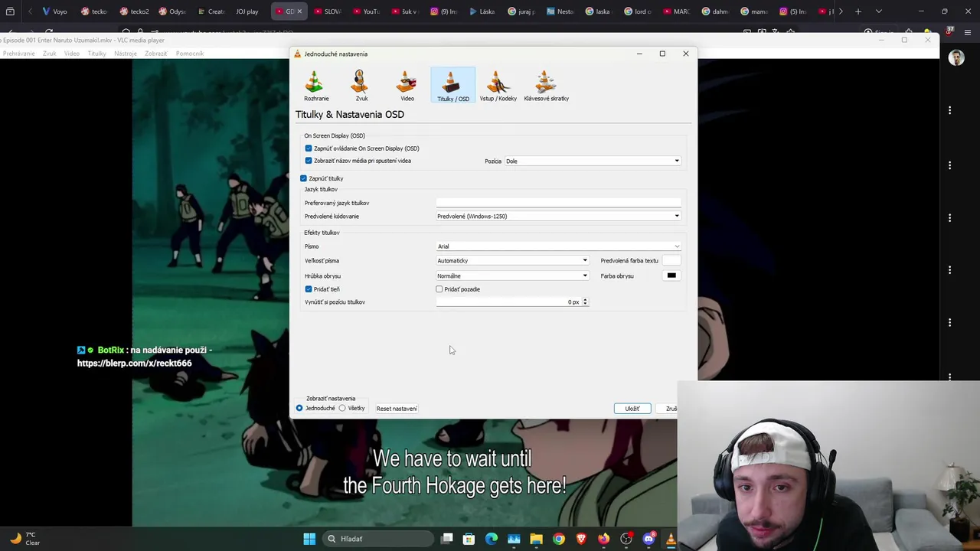
Task: Switch to the Voyo browser tab
Action: (x=54, y=11)
